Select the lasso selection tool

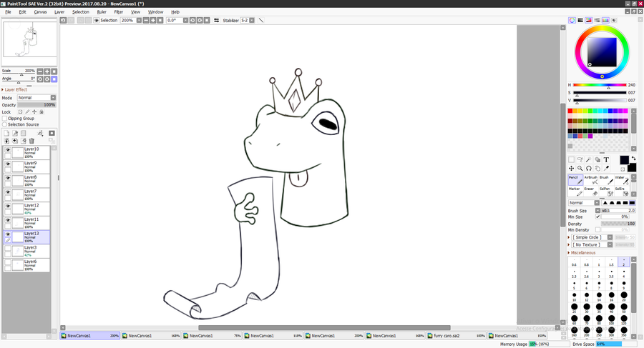[580, 159]
